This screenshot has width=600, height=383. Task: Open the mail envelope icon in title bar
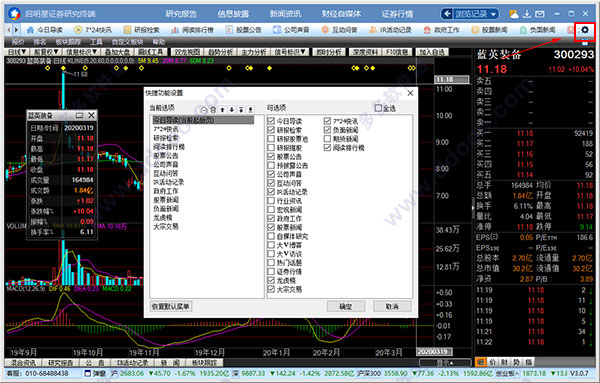pos(540,14)
